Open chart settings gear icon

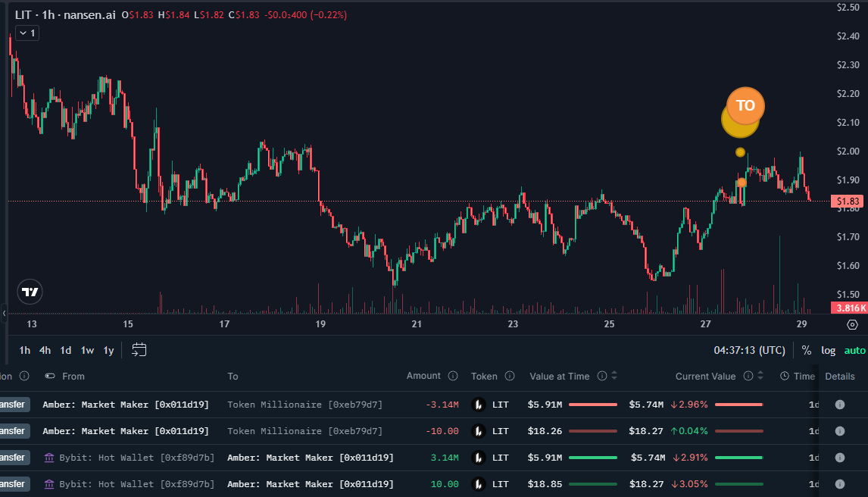(853, 325)
